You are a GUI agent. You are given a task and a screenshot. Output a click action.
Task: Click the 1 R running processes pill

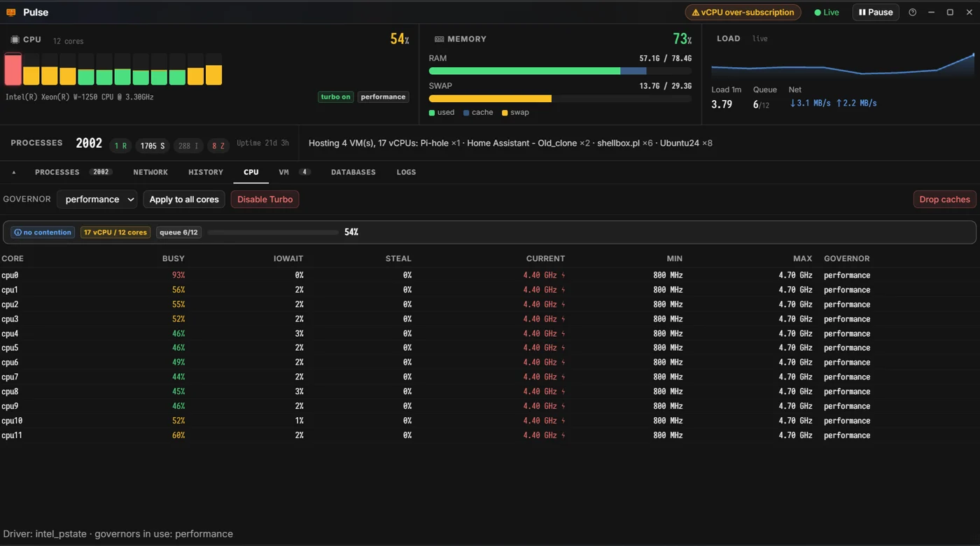click(120, 146)
